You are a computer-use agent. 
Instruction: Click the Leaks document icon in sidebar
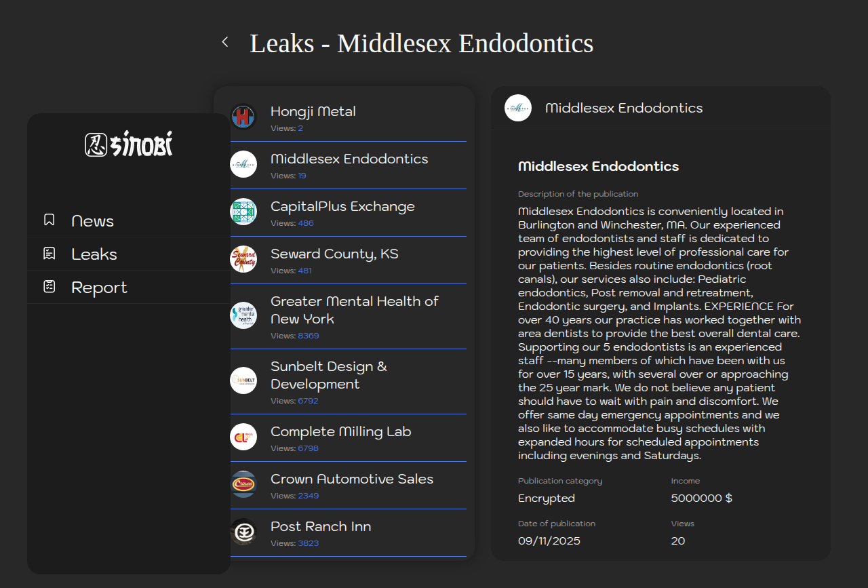(x=49, y=254)
